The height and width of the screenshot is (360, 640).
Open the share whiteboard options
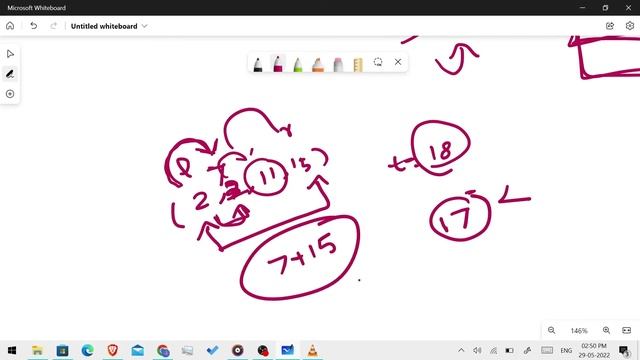[610, 26]
